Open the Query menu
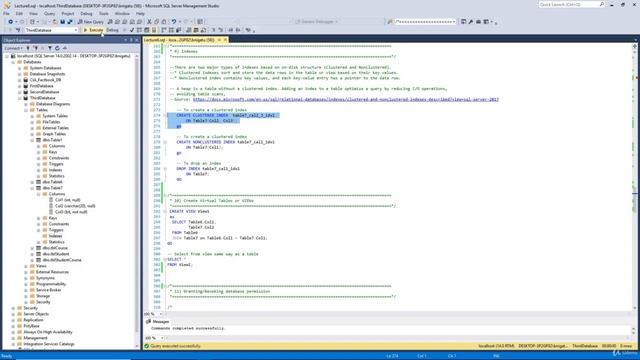This screenshot has height=360, width=640. (x=49, y=13)
